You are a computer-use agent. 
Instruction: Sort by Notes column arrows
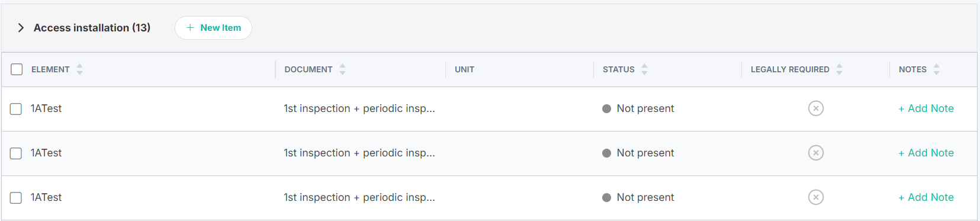pyautogui.click(x=936, y=69)
